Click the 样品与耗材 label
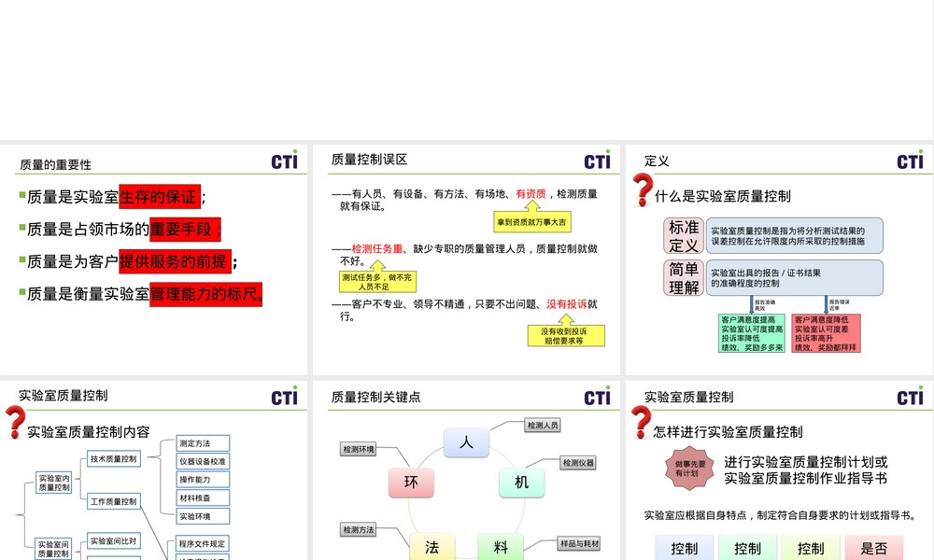The height and width of the screenshot is (560, 934). pos(579,543)
